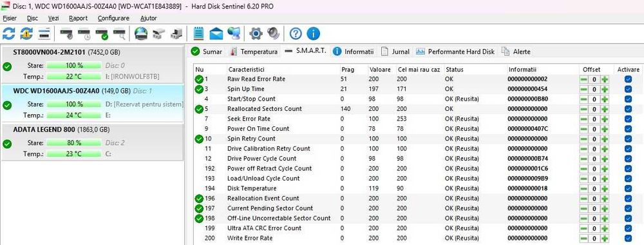Sort by the Caracteristici column header

[x=283, y=70]
